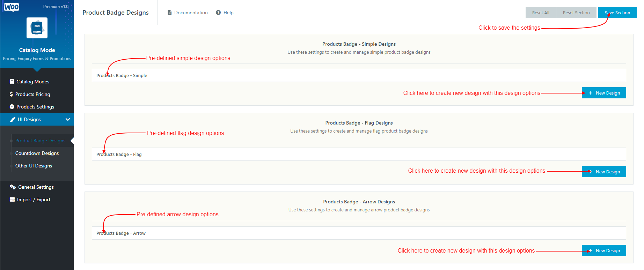Click plus icon on Simple Designs New Design

coord(591,93)
